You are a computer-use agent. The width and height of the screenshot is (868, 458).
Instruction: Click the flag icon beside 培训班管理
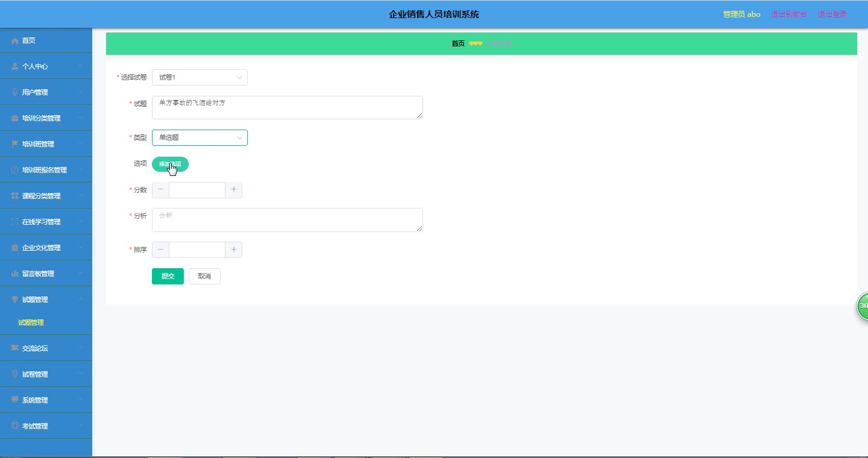(15, 144)
